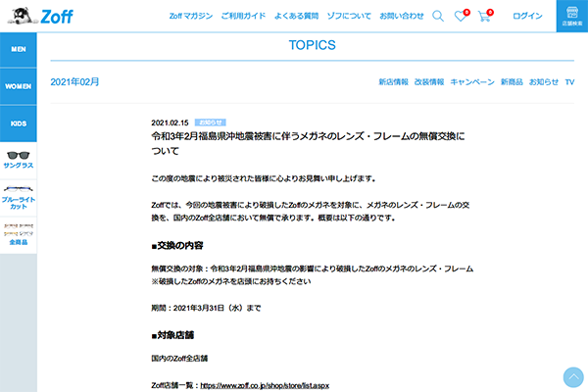Filter topics by 新店情報
This screenshot has width=588, height=392.
coord(393,82)
